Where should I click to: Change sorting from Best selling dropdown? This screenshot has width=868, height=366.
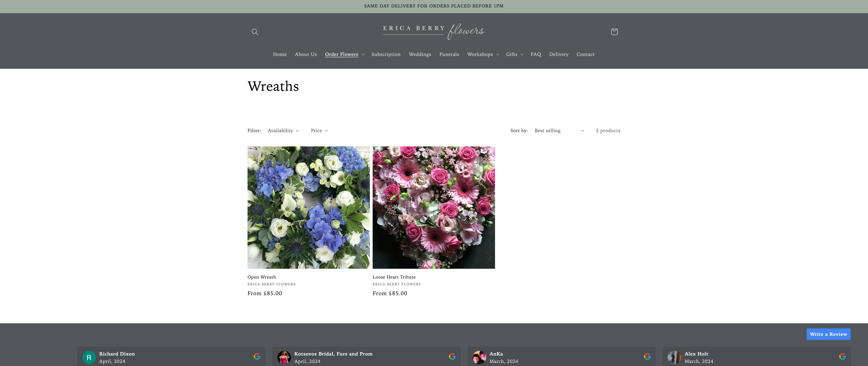coord(558,131)
